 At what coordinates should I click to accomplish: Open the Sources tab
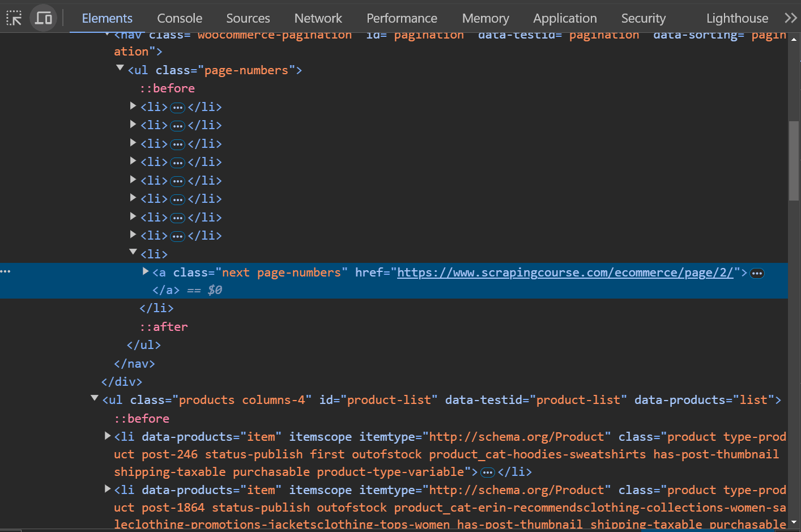point(248,18)
